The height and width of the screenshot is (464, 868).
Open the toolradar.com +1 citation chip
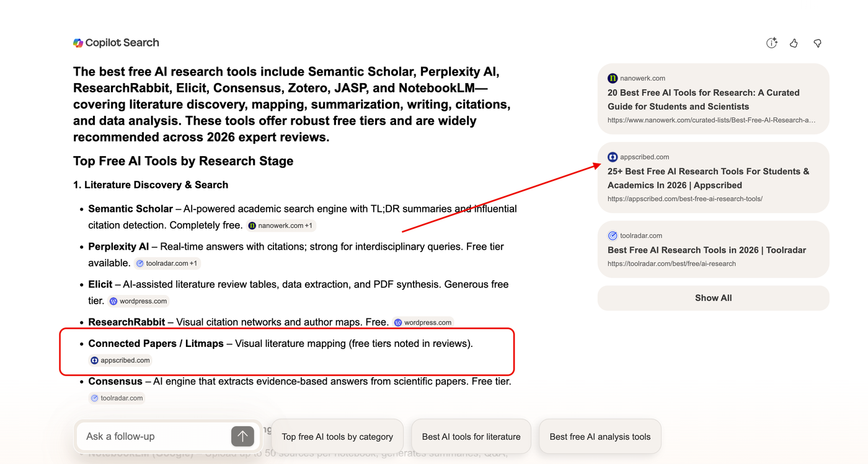(167, 263)
